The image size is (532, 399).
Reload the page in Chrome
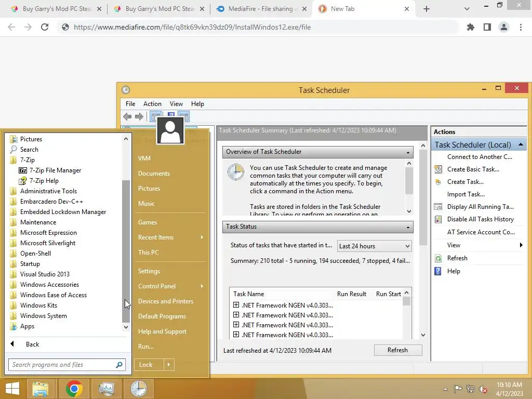[45, 27]
